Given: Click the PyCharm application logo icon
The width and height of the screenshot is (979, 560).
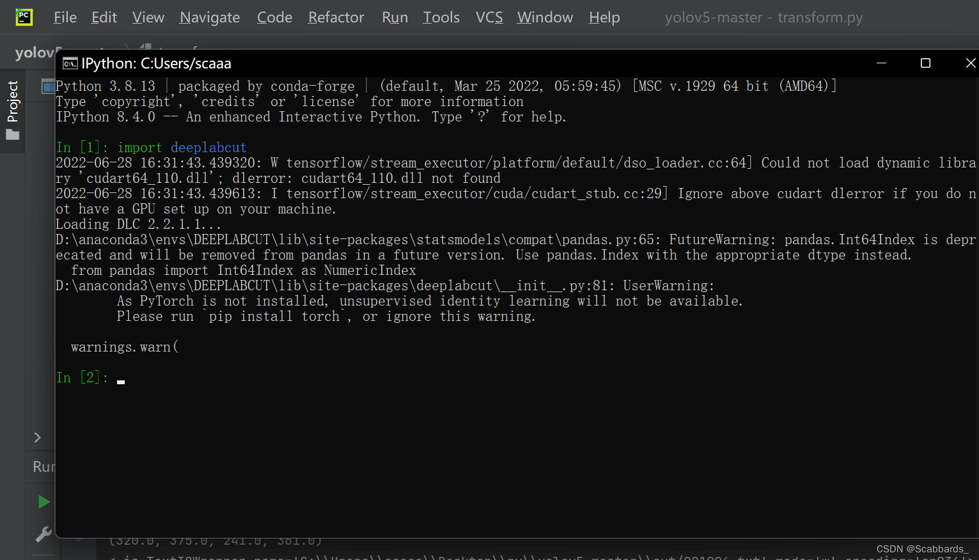Looking at the screenshot, I should pos(24,17).
